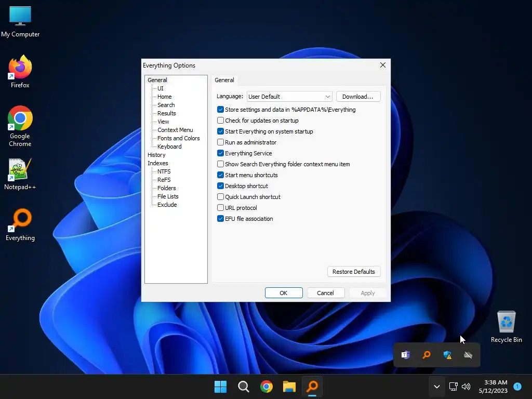
Task: Open Search settings in tree
Action: [166, 105]
